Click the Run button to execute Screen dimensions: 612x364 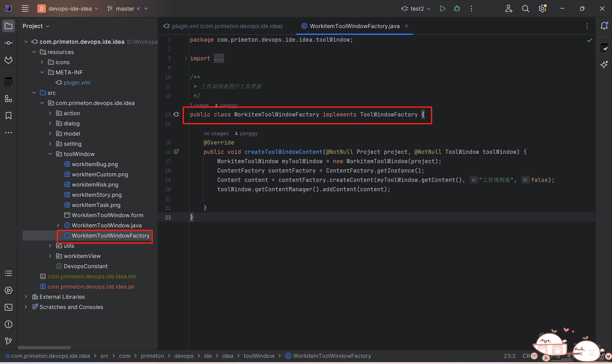(442, 9)
